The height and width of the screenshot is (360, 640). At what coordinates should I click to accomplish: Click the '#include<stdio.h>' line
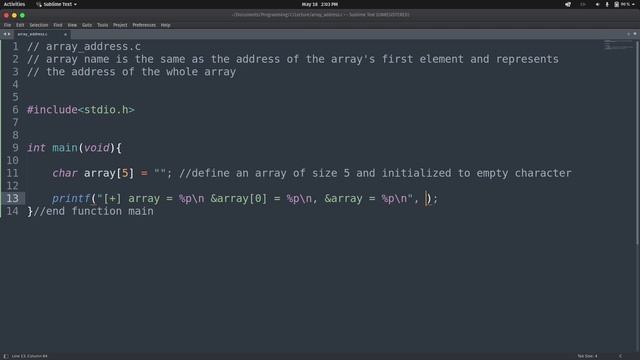click(x=81, y=110)
